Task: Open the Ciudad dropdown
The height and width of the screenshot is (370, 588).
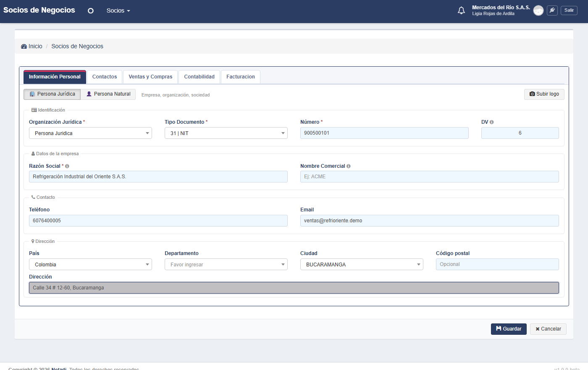Action: click(362, 264)
